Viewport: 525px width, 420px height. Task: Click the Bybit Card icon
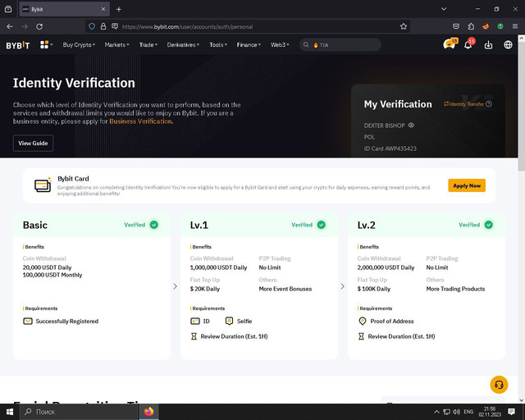click(43, 185)
